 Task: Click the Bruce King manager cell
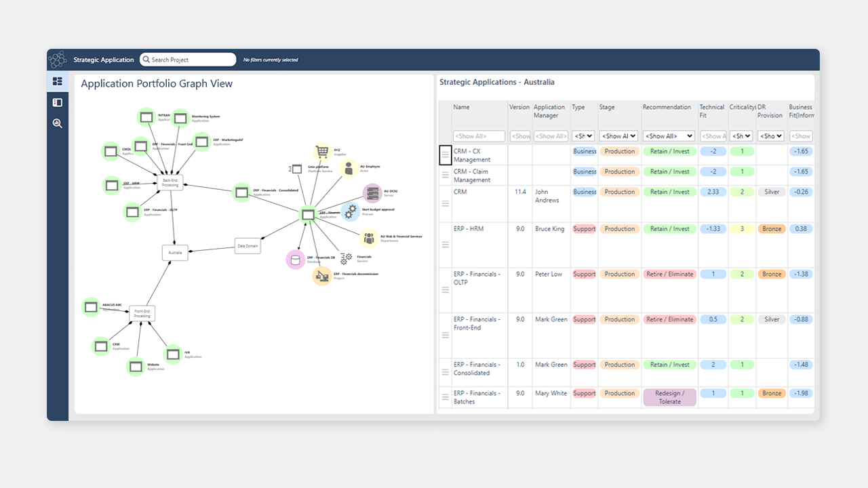tap(549, 229)
